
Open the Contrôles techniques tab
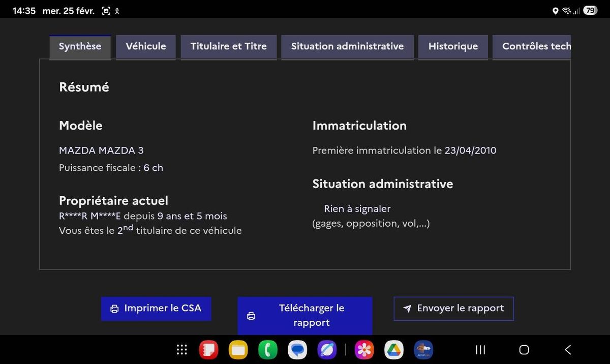pyautogui.click(x=532, y=47)
